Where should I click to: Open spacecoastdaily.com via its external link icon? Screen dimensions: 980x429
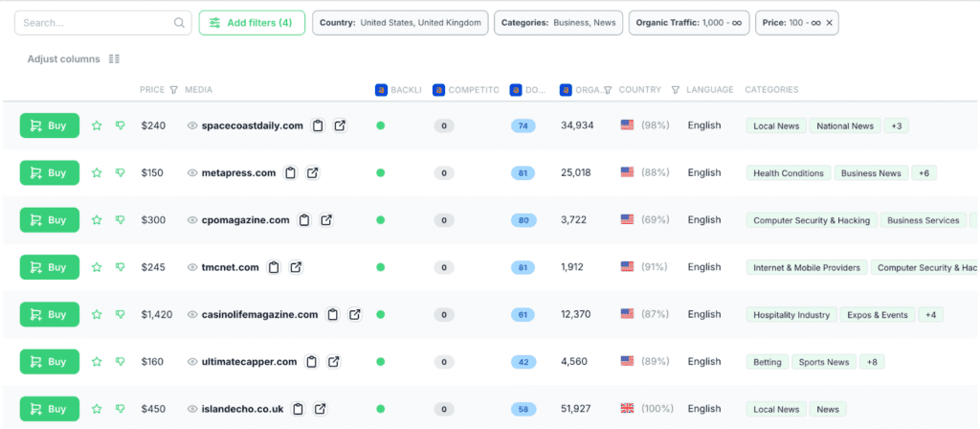pos(340,125)
